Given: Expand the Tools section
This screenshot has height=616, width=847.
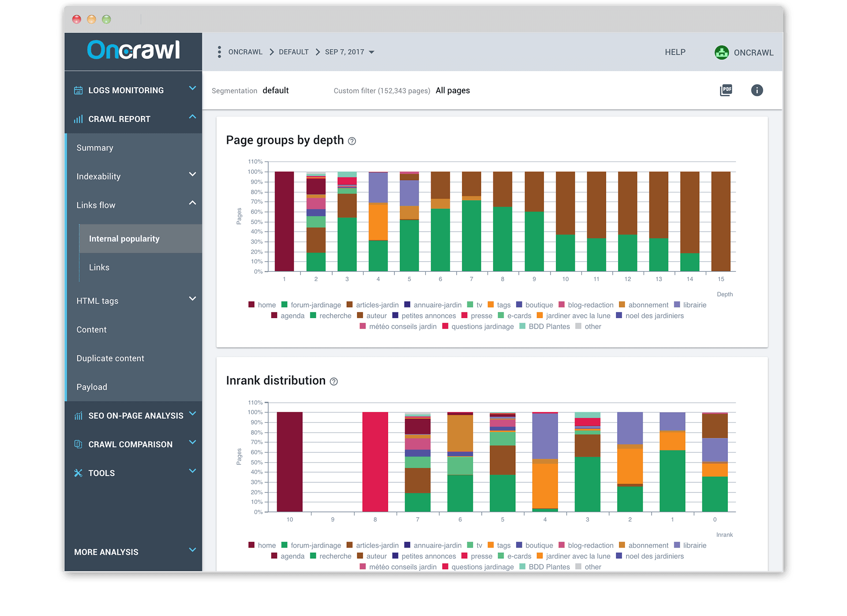Looking at the screenshot, I should point(192,471).
